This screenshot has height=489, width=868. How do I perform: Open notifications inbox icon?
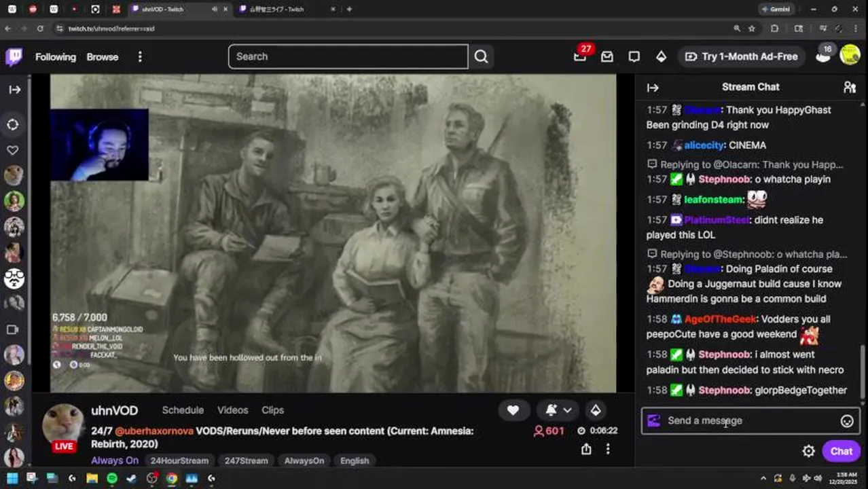607,57
